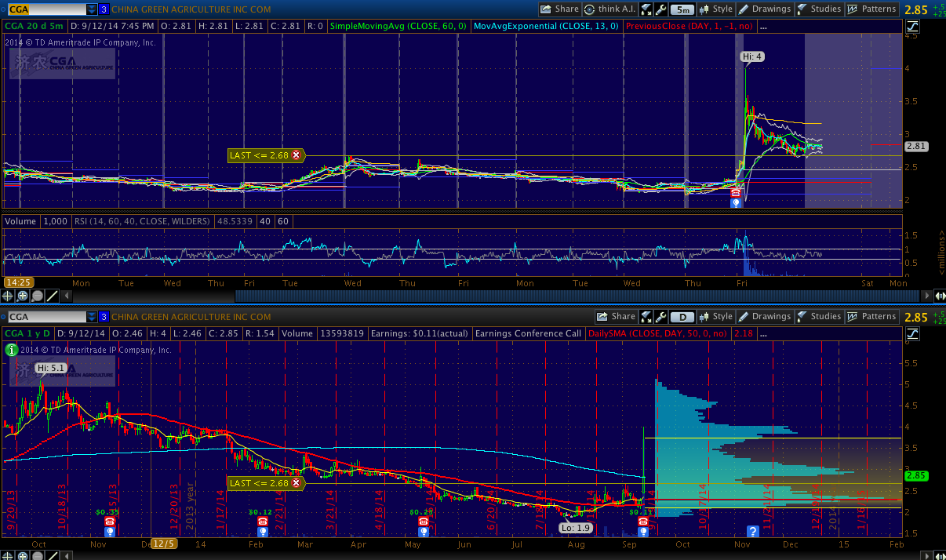Toggle the 5m timeframe button

pos(683,9)
